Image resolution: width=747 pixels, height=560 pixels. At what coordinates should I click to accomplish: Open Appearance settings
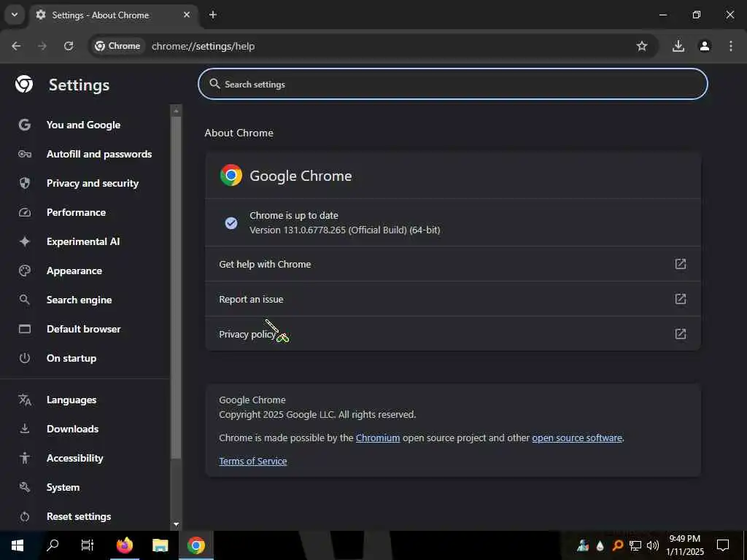[x=74, y=271]
